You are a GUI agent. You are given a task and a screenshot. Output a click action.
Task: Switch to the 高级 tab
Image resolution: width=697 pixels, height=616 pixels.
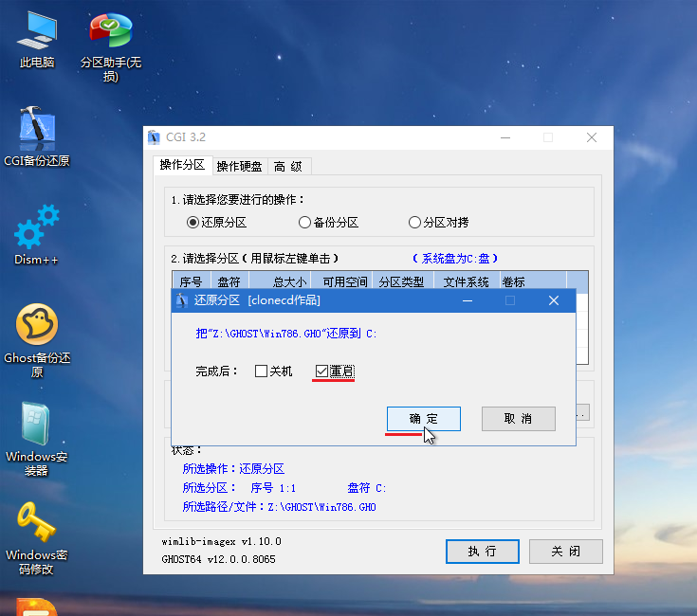point(288,167)
